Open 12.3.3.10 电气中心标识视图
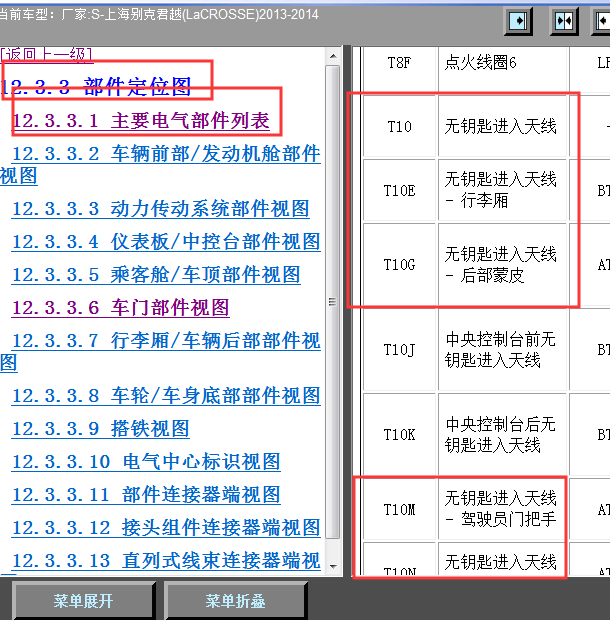The height and width of the screenshot is (620, 610). tap(146, 461)
